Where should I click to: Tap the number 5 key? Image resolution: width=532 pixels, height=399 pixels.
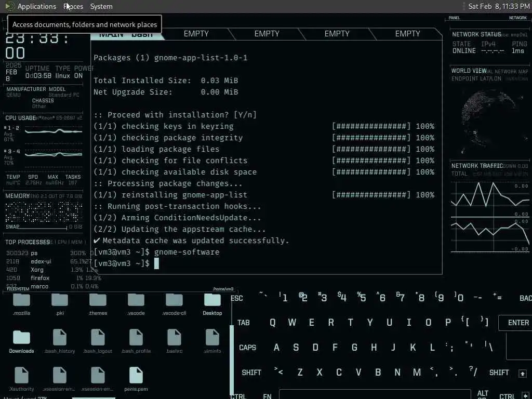point(362,298)
